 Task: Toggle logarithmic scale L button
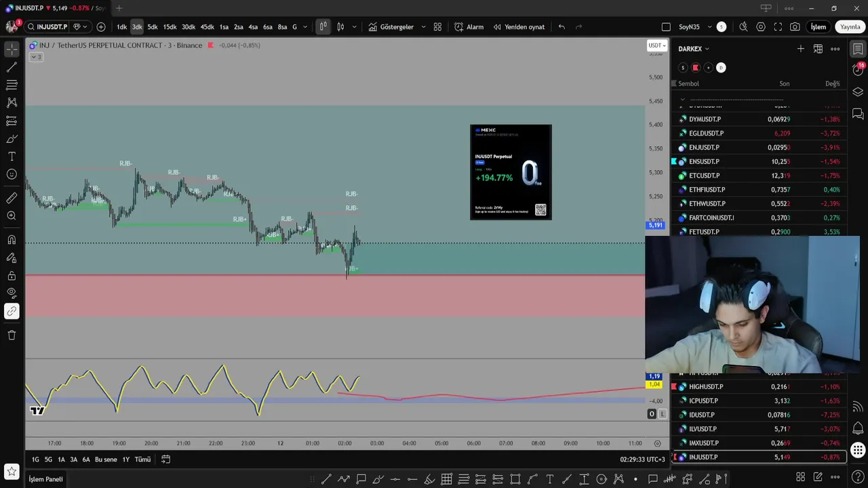(663, 414)
